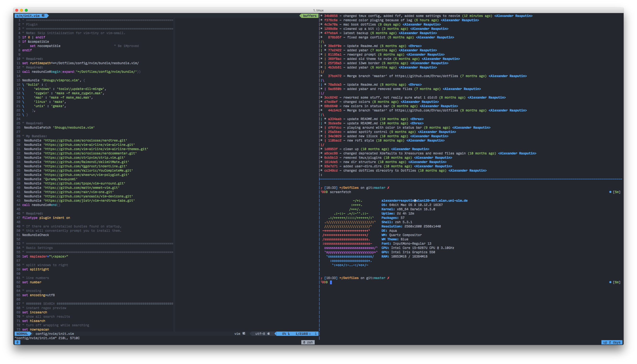Screen dimensions: 637x364
Task: Click the close window button of the tmux window
Action: 17,10
